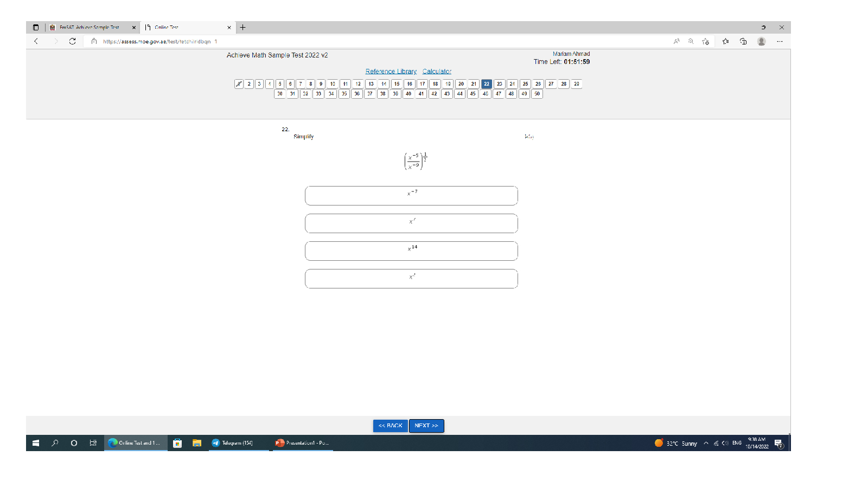Open File Explorer in taskbar
The image size is (868, 488).
197,443
